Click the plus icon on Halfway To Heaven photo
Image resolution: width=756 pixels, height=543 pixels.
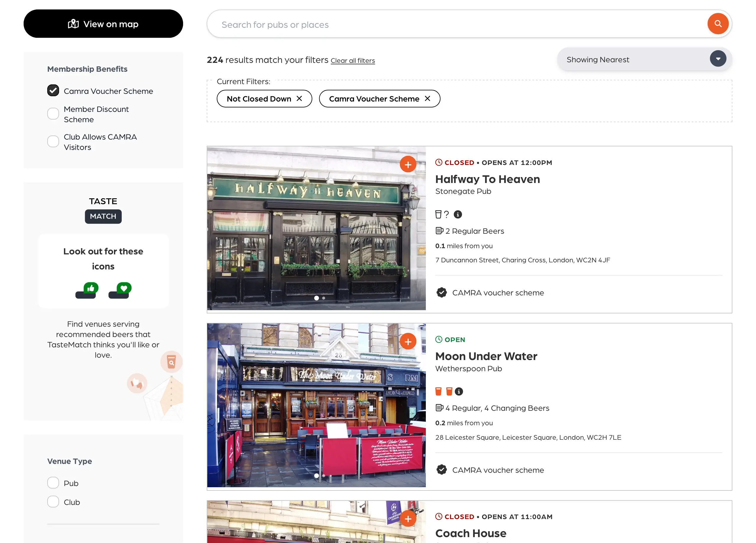[408, 164]
